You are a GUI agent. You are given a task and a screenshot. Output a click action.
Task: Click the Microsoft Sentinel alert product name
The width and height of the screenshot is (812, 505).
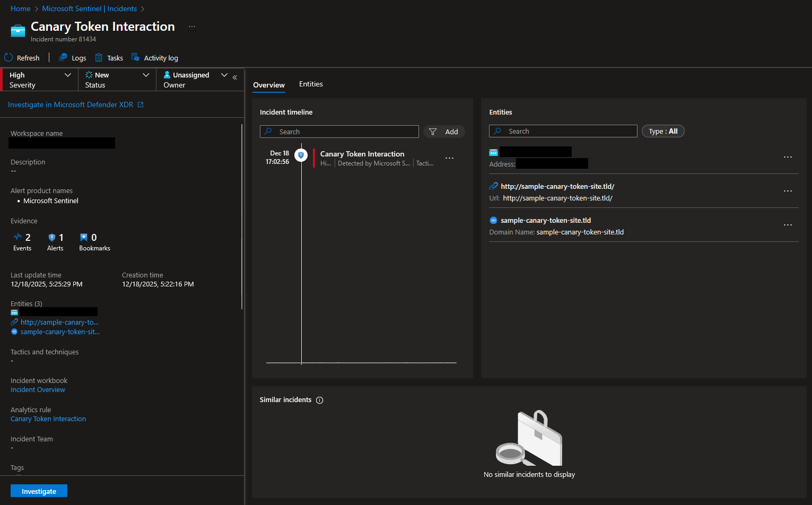pyautogui.click(x=51, y=201)
